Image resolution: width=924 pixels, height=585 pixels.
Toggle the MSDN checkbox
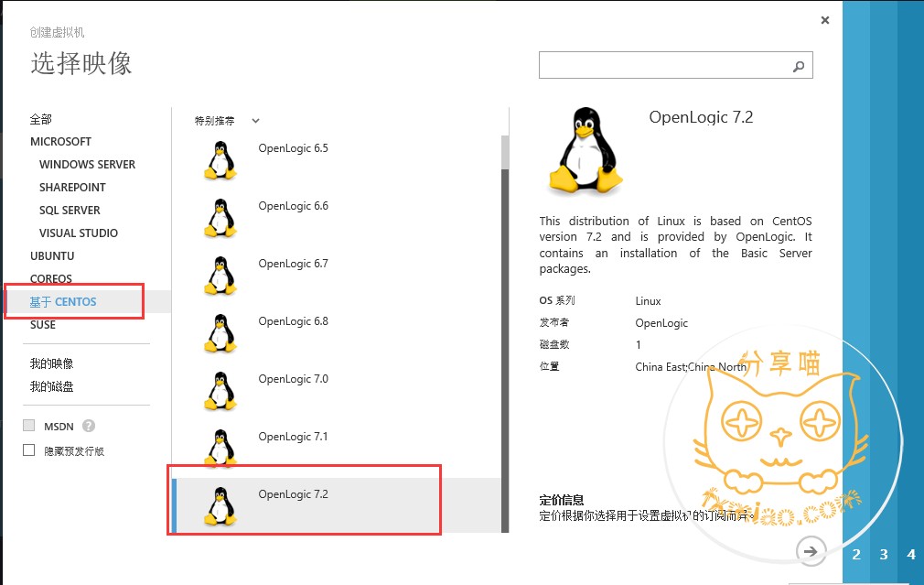(x=29, y=425)
